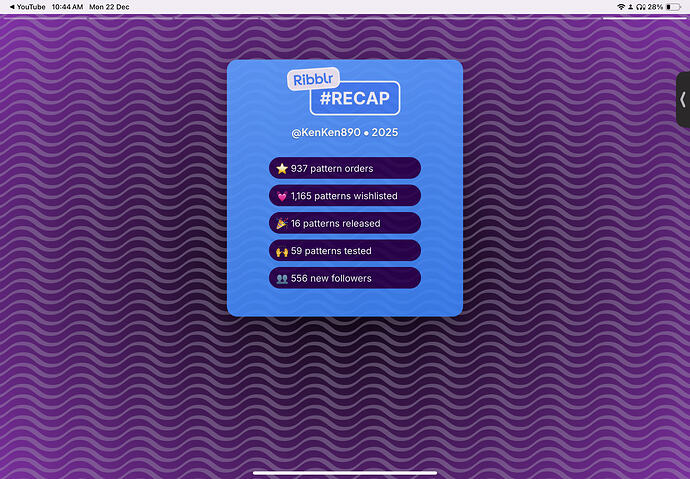Screen dimensions: 690x479
Task: Tap the battery indicator icon
Action: [x=673, y=7]
